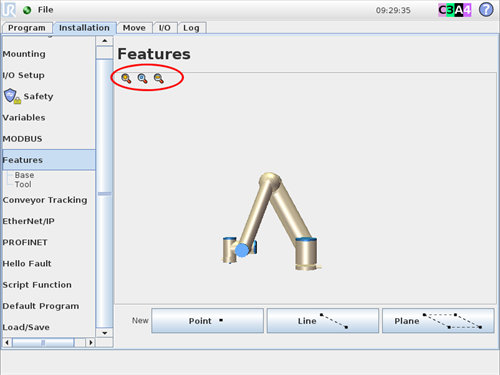The height and width of the screenshot is (375, 500).
Task: Open the Script Function entry
Action: tap(37, 285)
